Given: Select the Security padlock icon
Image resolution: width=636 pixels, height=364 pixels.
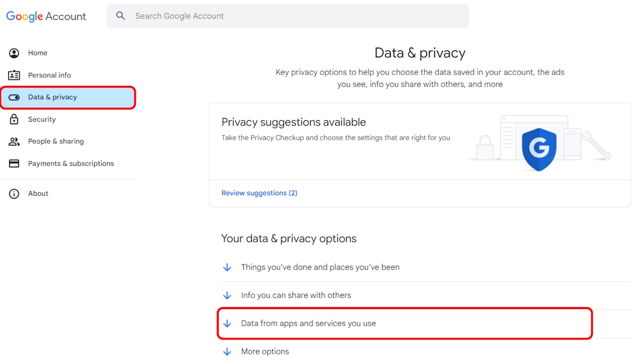Looking at the screenshot, I should pyautogui.click(x=14, y=119).
